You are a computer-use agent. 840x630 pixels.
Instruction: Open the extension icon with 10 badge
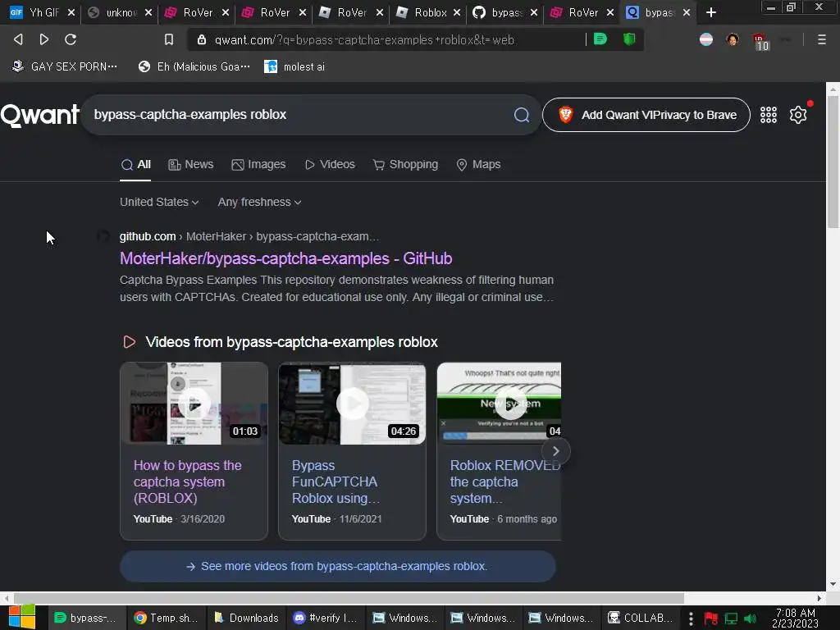pyautogui.click(x=760, y=41)
